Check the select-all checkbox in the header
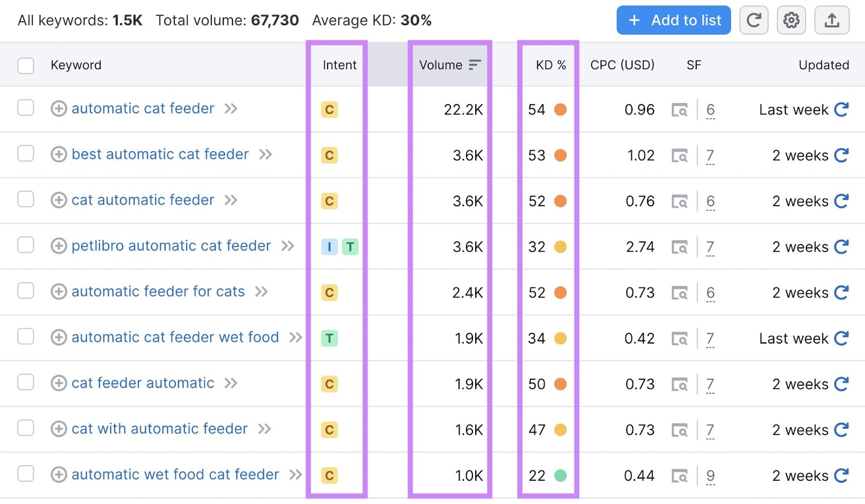 point(25,65)
